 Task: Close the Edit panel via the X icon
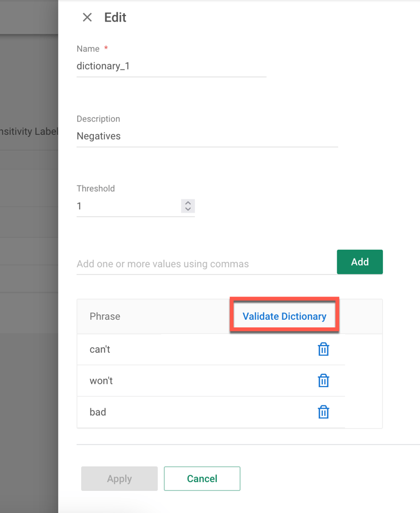tap(87, 17)
